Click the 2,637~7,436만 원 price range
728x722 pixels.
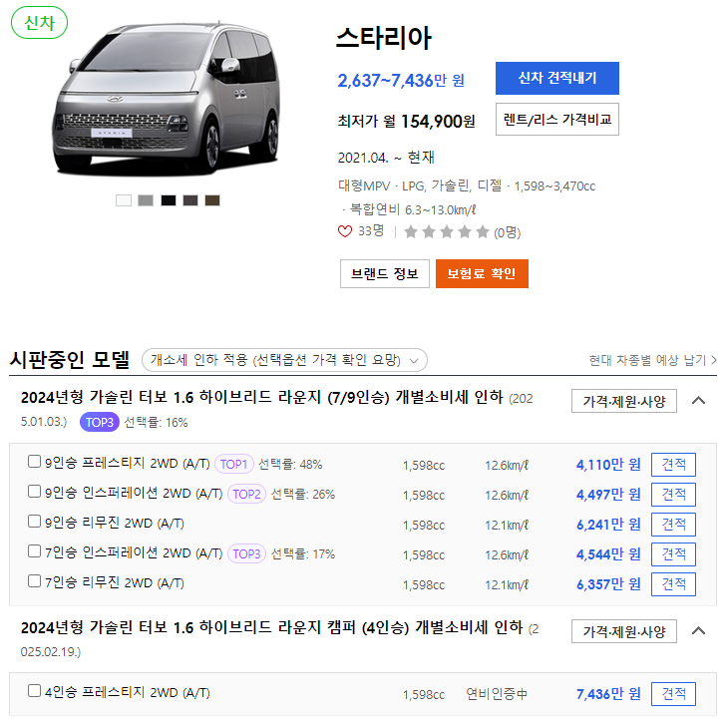pos(401,81)
